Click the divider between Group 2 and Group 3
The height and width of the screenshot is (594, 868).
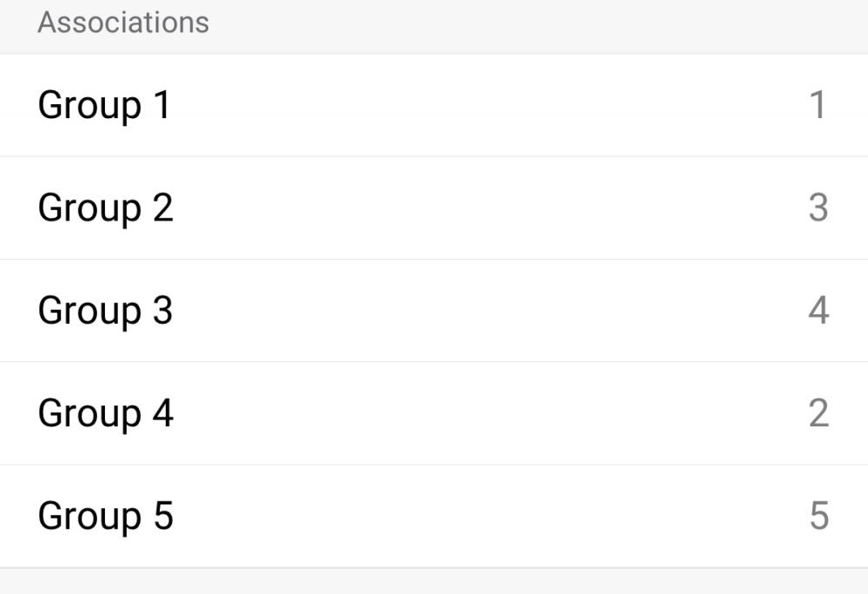434,259
